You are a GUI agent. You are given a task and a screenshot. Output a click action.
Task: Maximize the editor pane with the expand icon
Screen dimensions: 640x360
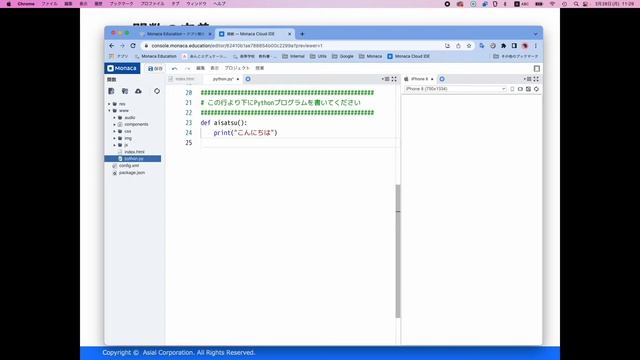(x=394, y=79)
